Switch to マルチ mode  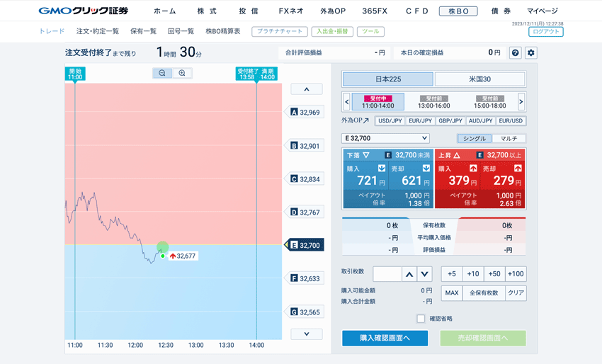click(509, 138)
